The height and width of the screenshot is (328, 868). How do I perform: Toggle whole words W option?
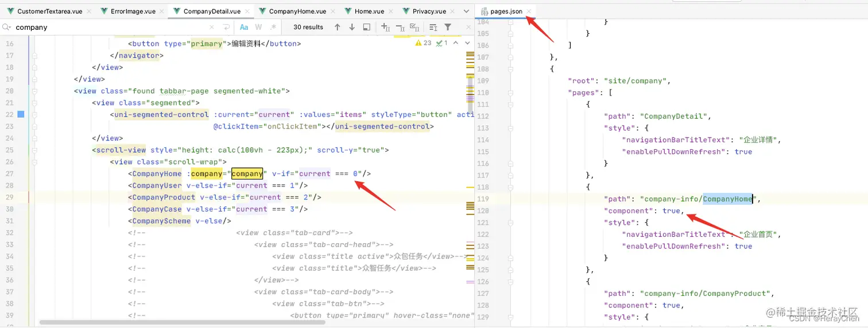coord(258,27)
